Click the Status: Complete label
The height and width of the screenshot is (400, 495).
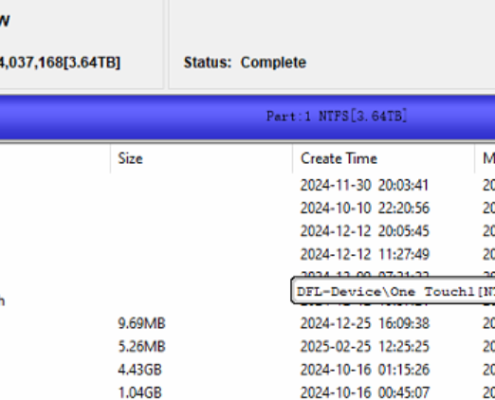pos(245,63)
